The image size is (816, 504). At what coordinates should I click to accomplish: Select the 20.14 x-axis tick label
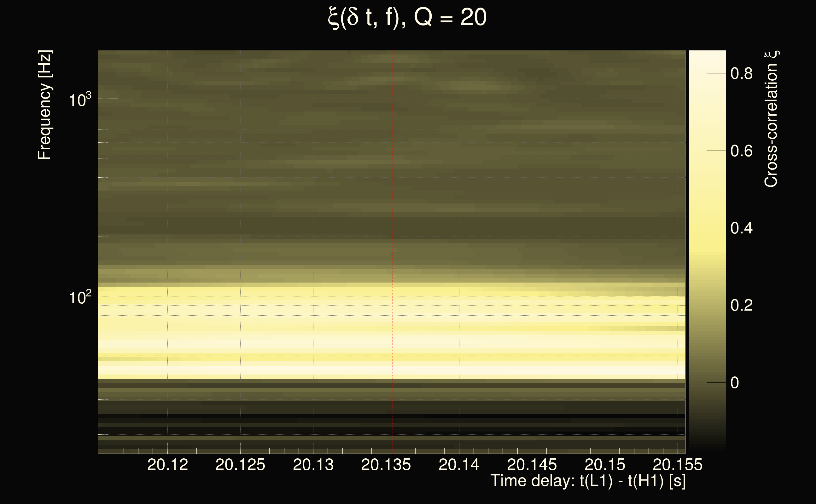tap(459, 465)
